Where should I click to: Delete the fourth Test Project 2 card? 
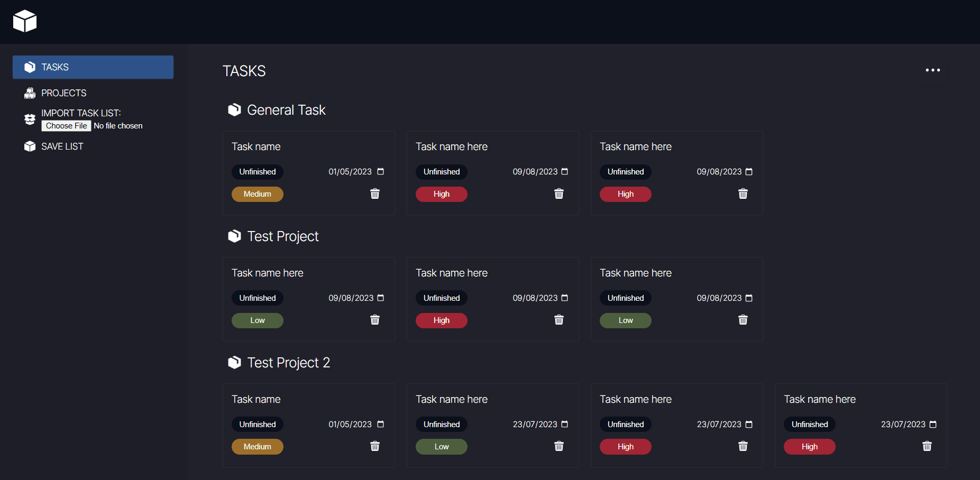pos(927,446)
